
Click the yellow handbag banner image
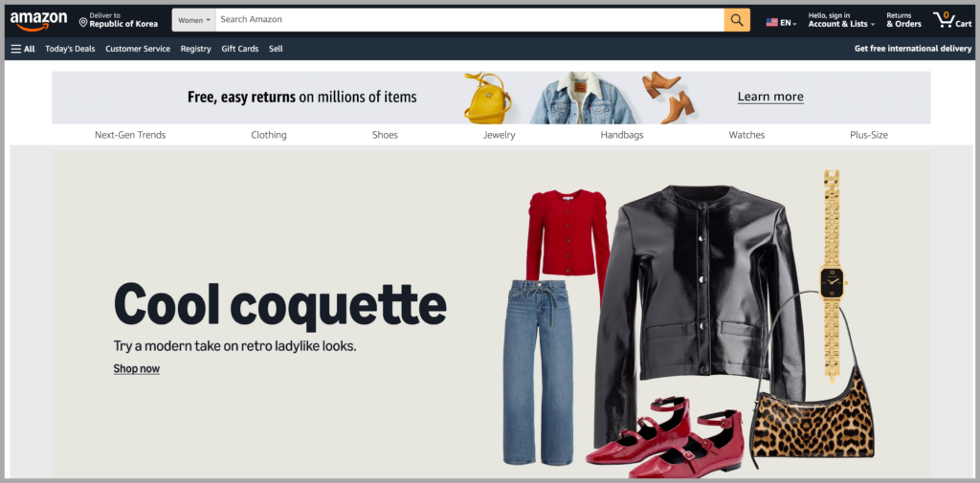tap(487, 99)
